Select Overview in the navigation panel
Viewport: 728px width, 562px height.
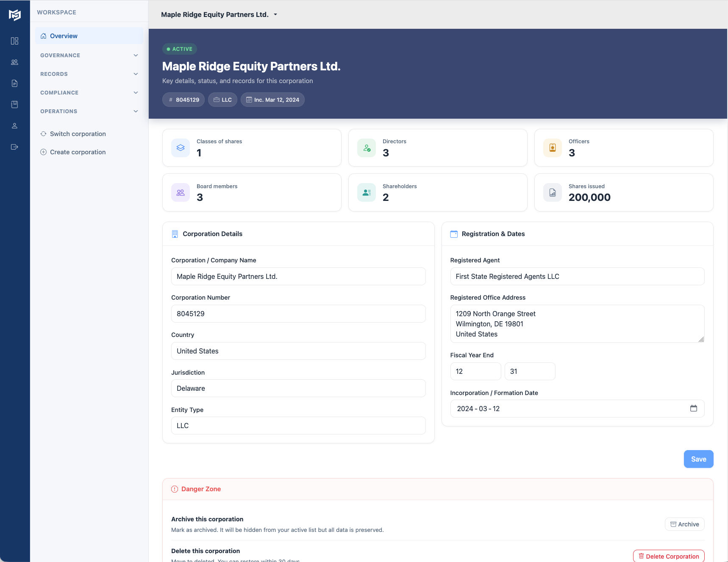(64, 36)
